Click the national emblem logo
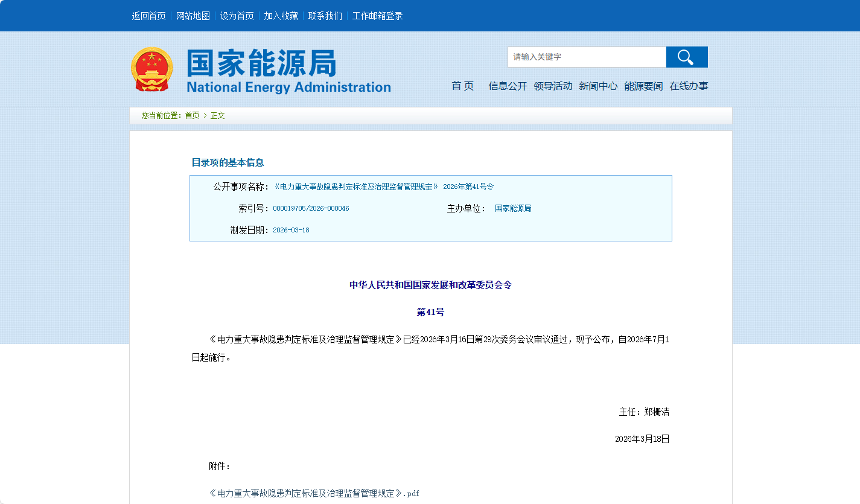 coord(151,69)
